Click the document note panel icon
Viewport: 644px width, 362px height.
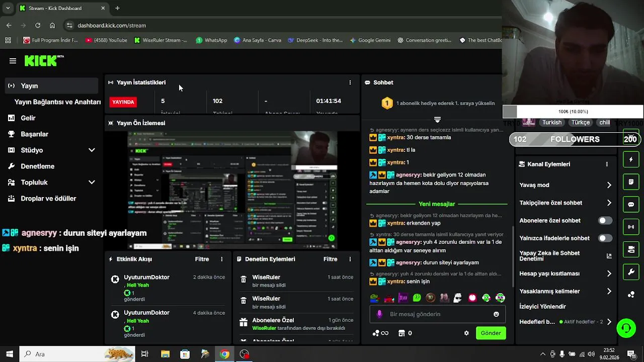631,182
